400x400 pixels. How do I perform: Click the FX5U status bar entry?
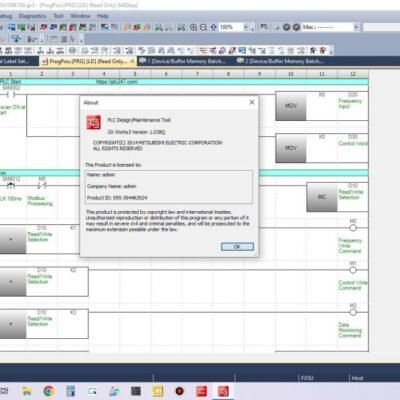coord(307,378)
